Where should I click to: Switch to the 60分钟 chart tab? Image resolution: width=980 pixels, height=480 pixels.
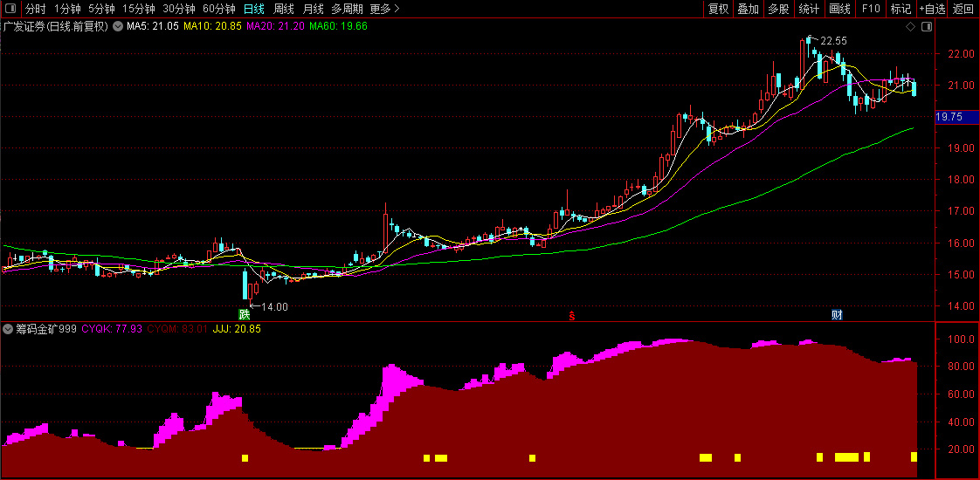(219, 9)
